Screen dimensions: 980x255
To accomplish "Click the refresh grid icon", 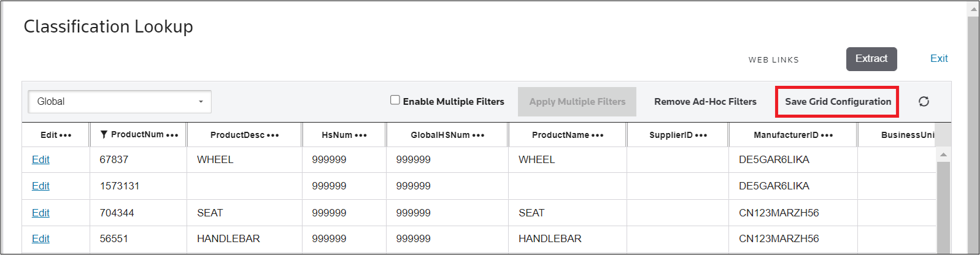I will tap(924, 102).
